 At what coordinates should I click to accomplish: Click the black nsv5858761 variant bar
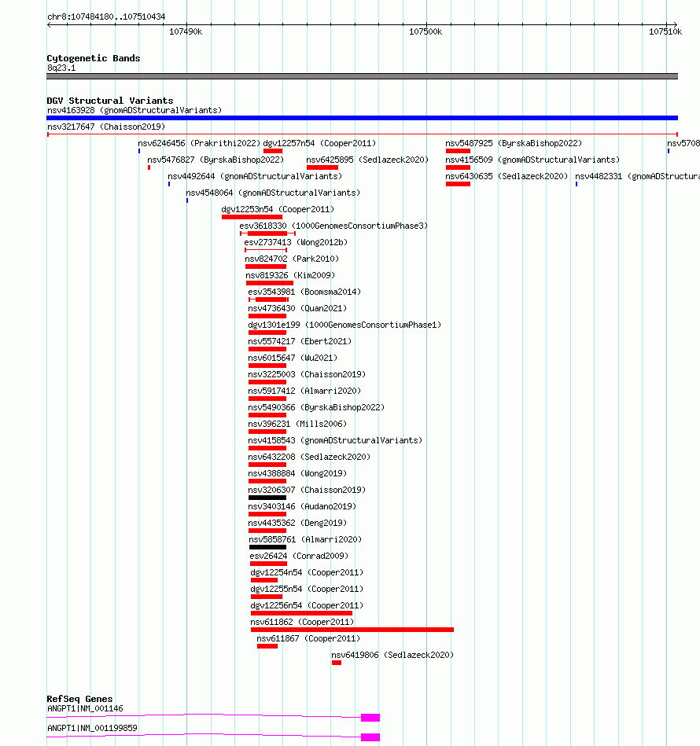point(268,547)
